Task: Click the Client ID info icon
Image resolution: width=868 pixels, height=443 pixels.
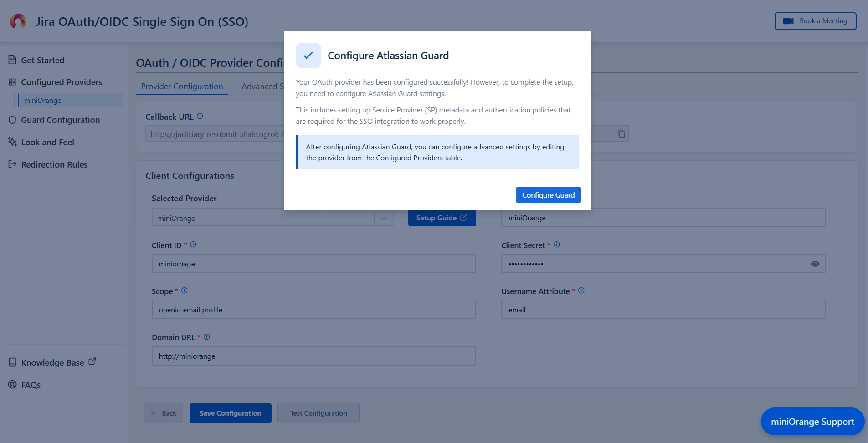Action: [193, 244]
